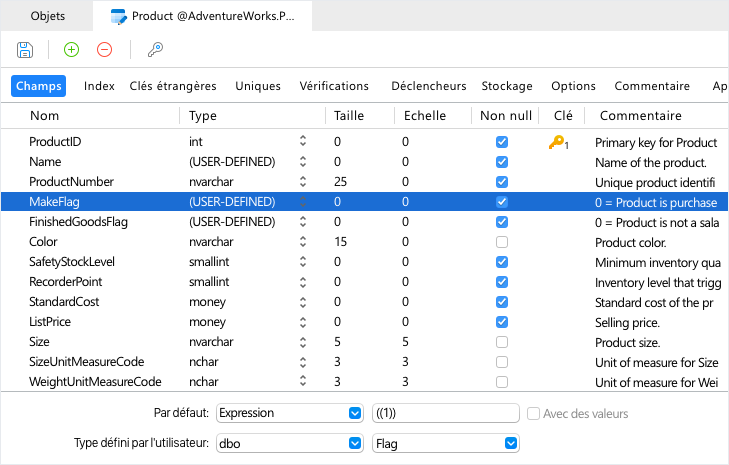Click the gold key icon on ProductID row
The width and height of the screenshot is (729, 465).
[x=557, y=142]
